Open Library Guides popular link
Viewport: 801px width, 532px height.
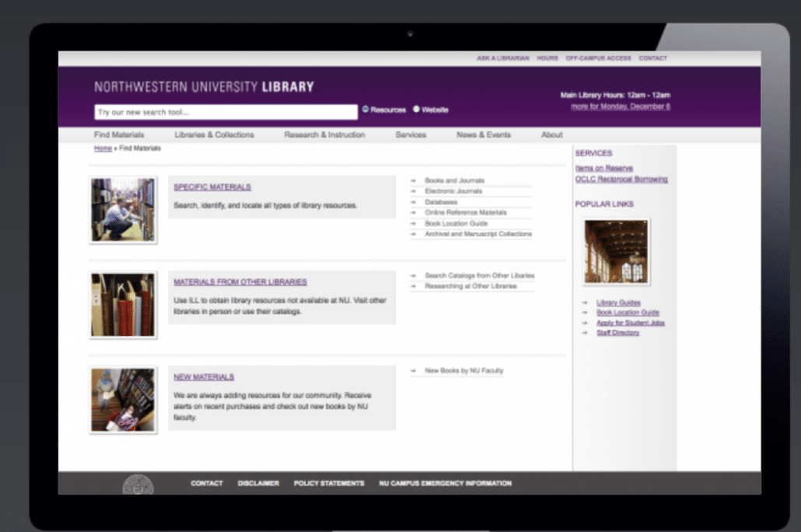click(618, 303)
